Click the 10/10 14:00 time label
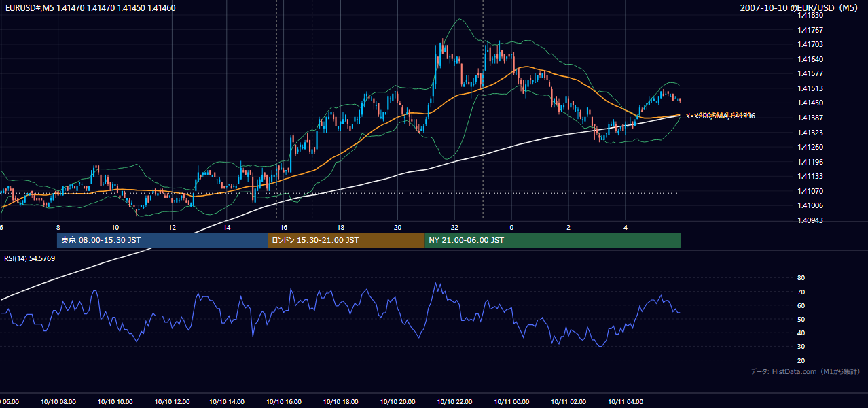Screen dimensions: 868x408 (x=228, y=402)
